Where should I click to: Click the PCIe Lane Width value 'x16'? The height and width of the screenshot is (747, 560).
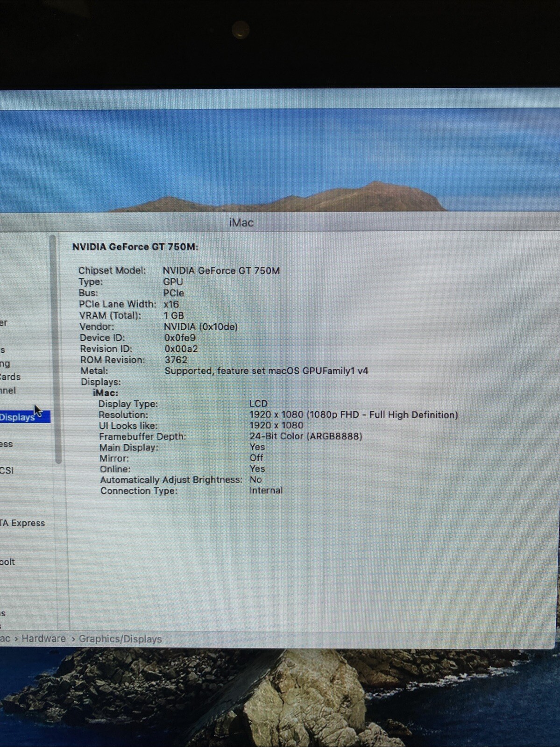pos(171,304)
